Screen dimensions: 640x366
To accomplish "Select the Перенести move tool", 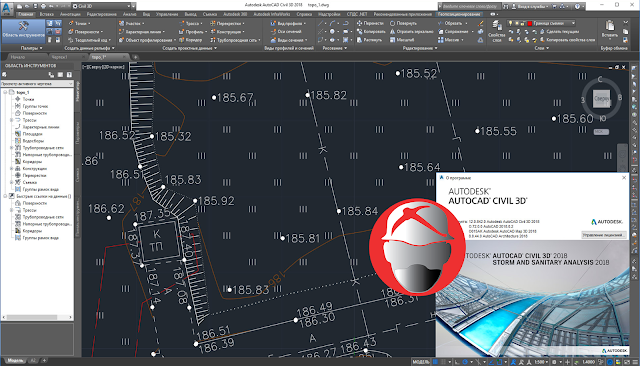I will point(370,23).
